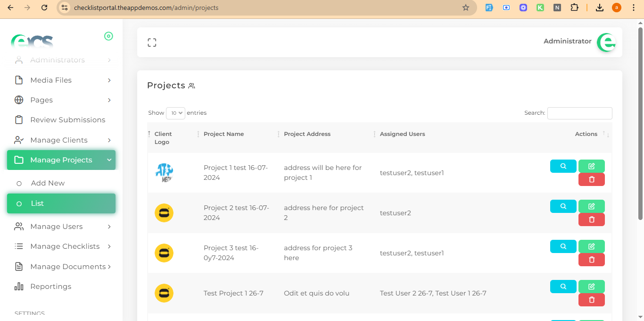Image resolution: width=644 pixels, height=321 pixels.
Task: Delete Project 1 test with red button
Action: point(591,179)
